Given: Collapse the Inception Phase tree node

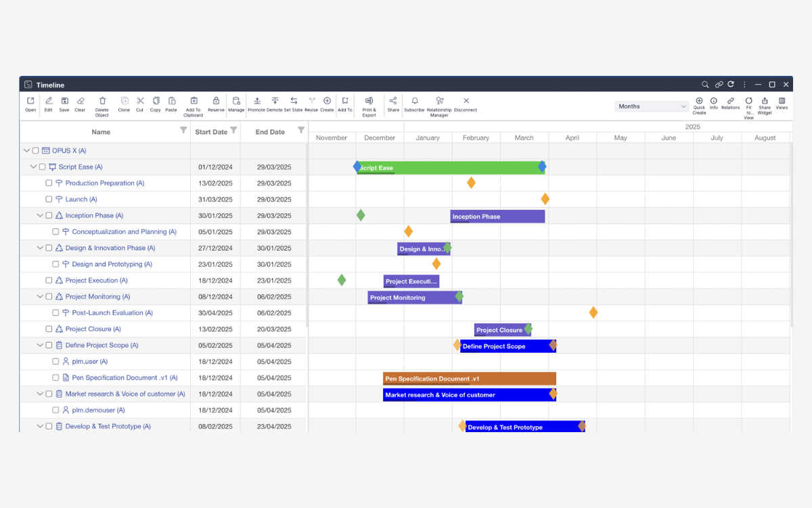Looking at the screenshot, I should pos(40,216).
